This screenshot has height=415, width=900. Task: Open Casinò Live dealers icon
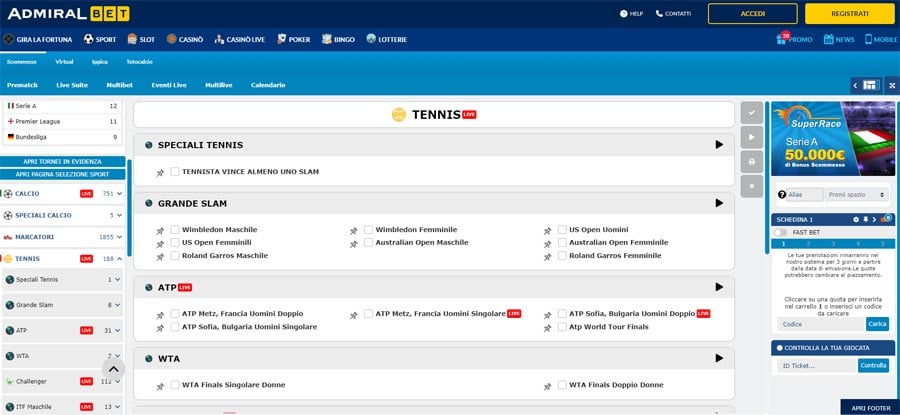click(x=219, y=40)
